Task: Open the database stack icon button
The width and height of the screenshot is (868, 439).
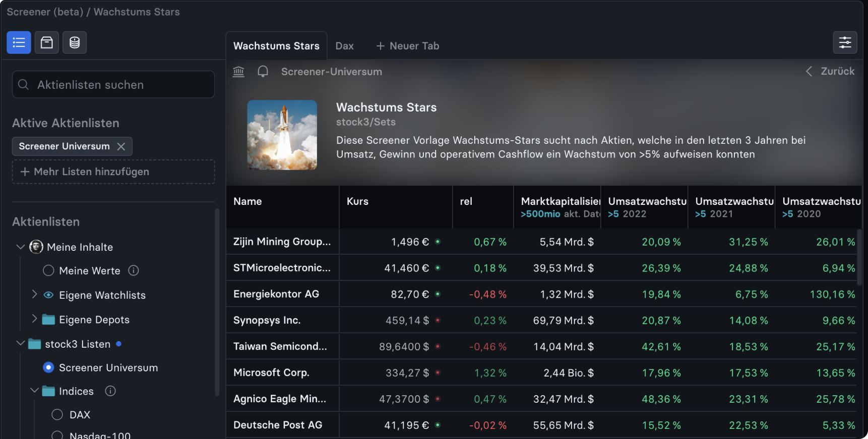Action: (75, 42)
